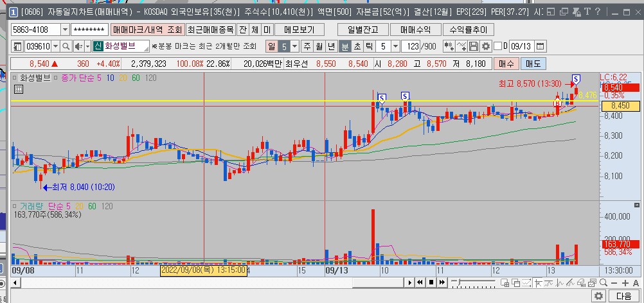Open 매매수익 tab button

pos(415,30)
